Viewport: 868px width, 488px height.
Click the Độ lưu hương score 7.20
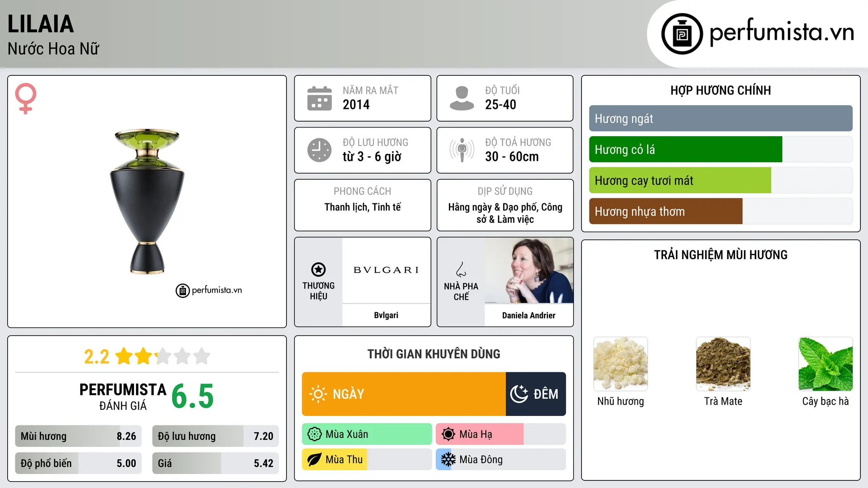pos(264,436)
